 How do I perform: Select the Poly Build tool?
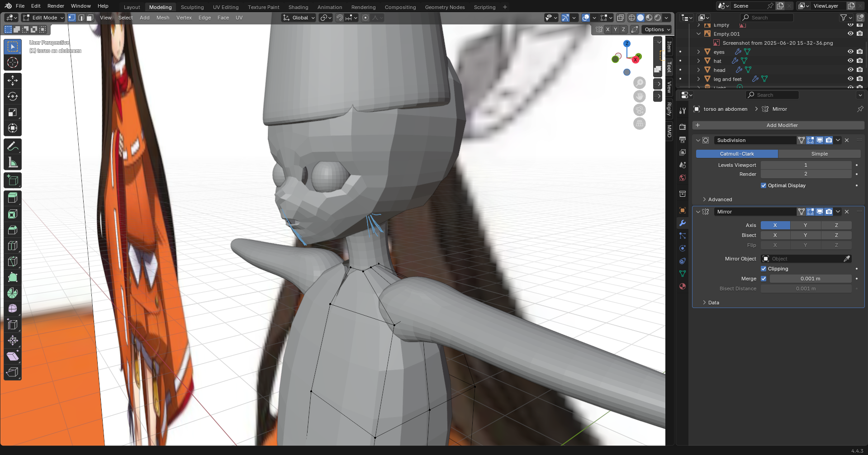13,277
